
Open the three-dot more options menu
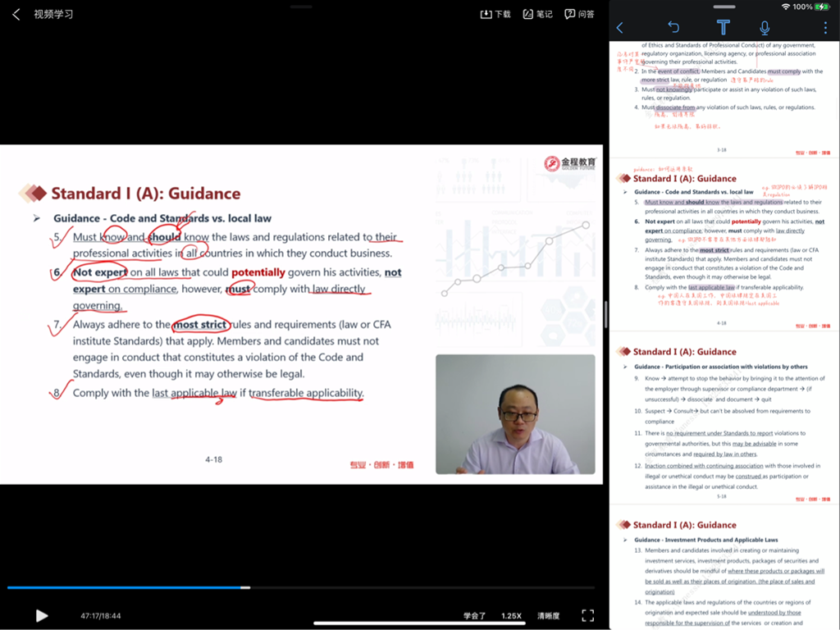824,28
